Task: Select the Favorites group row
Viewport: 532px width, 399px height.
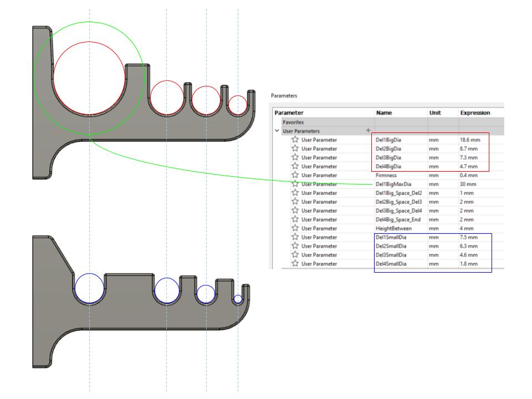Action: click(294, 122)
